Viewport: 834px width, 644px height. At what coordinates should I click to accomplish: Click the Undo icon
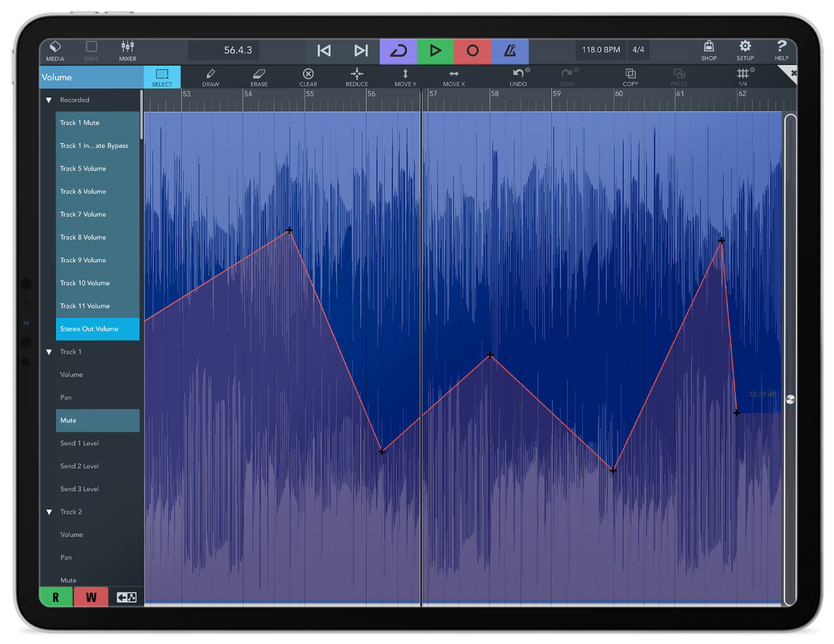518,77
